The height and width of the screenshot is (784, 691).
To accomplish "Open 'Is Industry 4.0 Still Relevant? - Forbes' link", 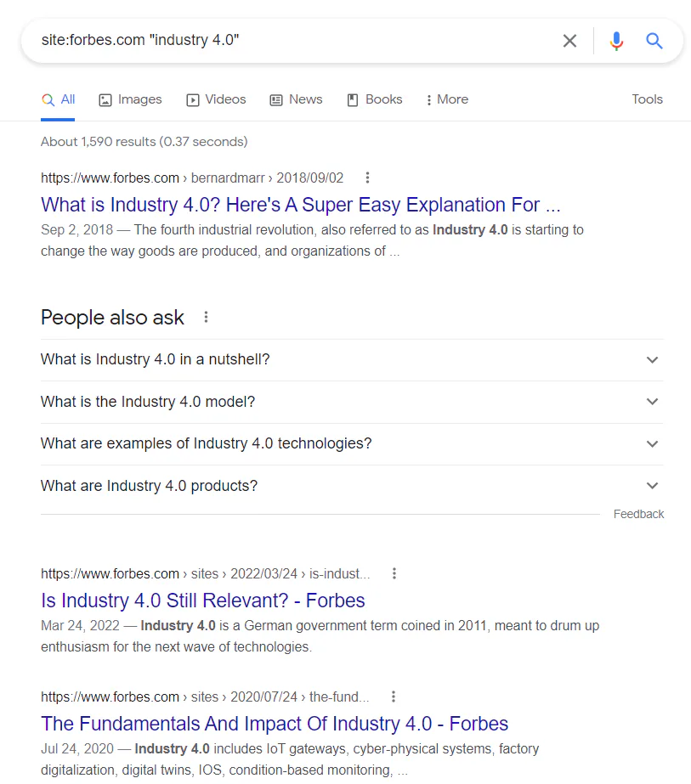I will tap(203, 601).
